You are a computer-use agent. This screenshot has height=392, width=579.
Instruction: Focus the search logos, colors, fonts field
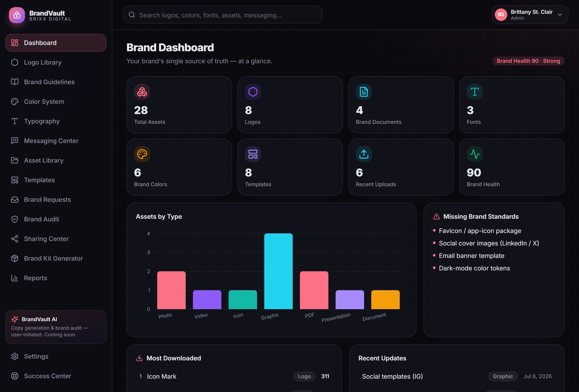[222, 15]
